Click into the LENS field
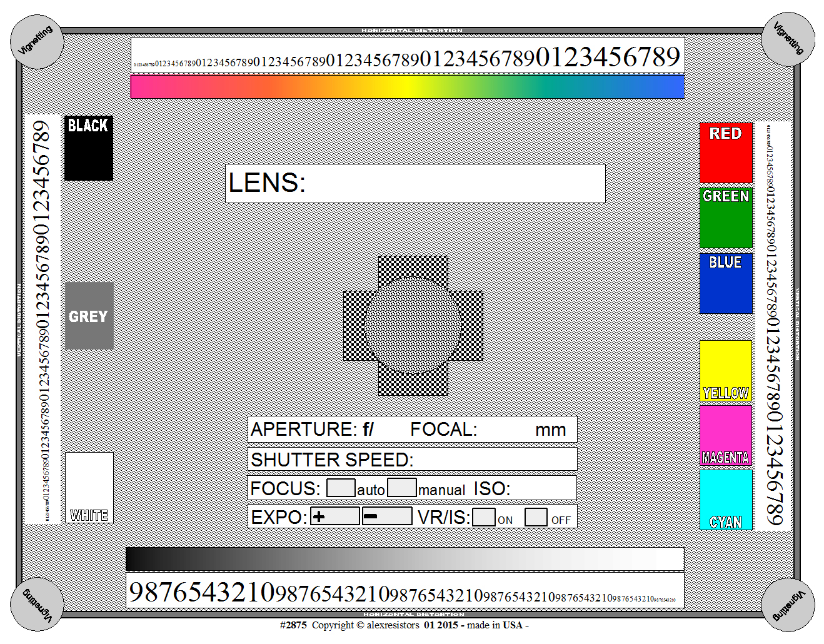This screenshot has width=824, height=644. click(x=415, y=183)
